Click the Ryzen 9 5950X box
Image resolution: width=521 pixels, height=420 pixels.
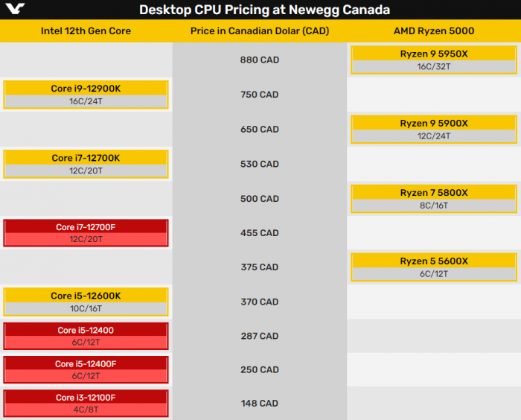434,60
